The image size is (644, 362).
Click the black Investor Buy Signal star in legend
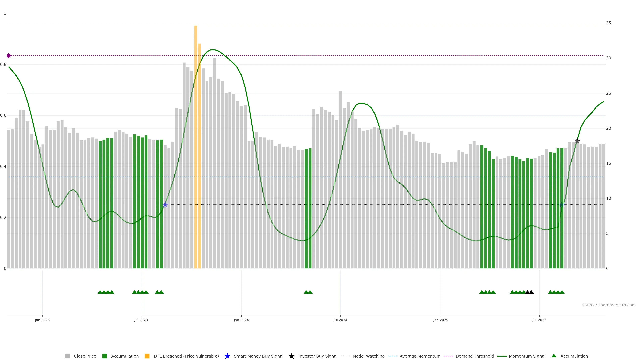point(291,356)
